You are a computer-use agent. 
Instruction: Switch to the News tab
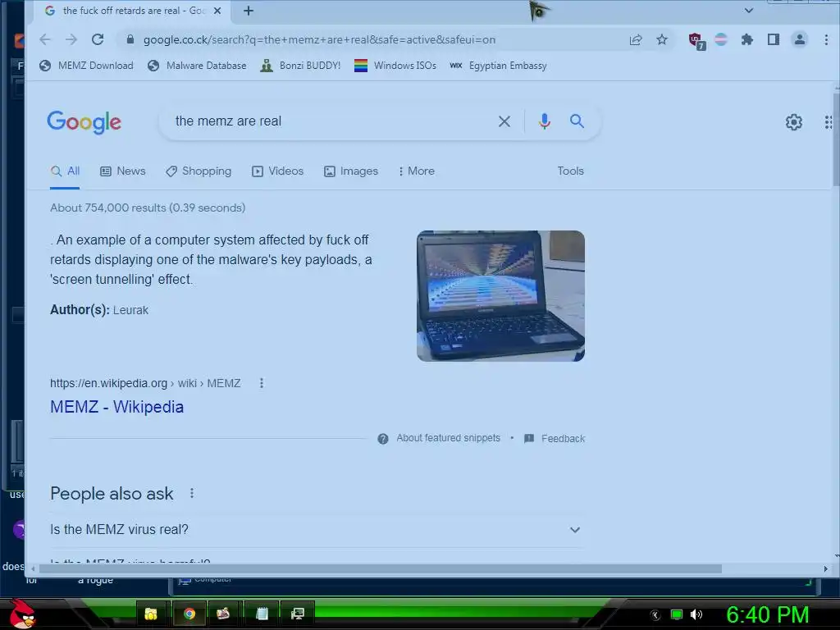123,171
